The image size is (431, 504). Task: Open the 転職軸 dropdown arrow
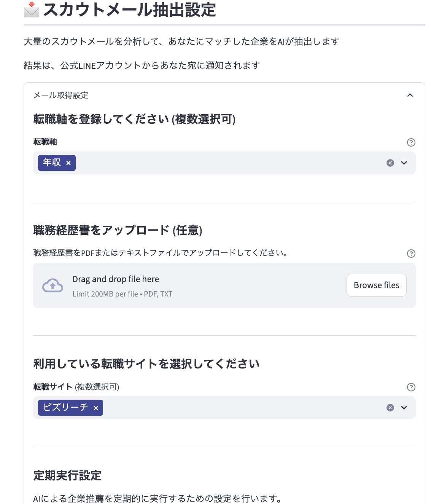(404, 163)
